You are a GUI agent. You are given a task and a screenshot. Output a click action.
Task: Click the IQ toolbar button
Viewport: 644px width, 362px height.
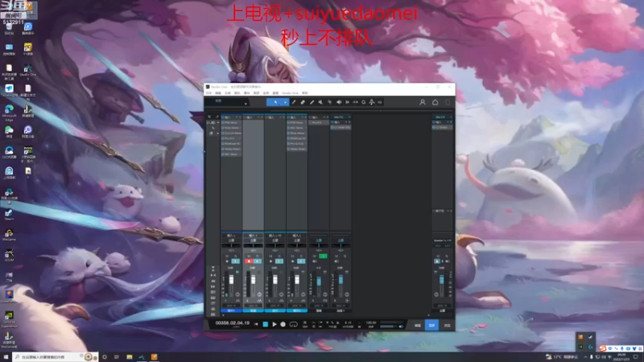[380, 102]
